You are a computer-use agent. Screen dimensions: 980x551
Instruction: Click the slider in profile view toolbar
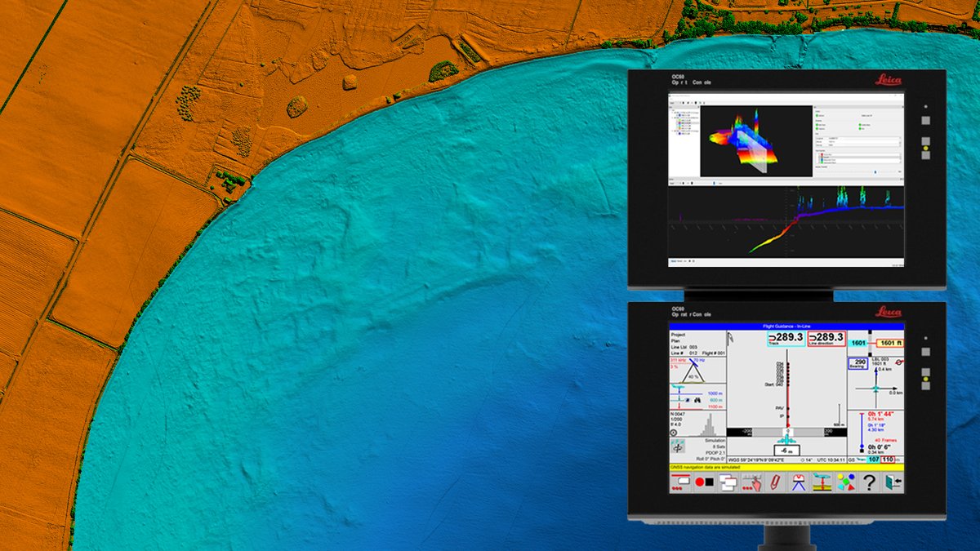[714, 183]
